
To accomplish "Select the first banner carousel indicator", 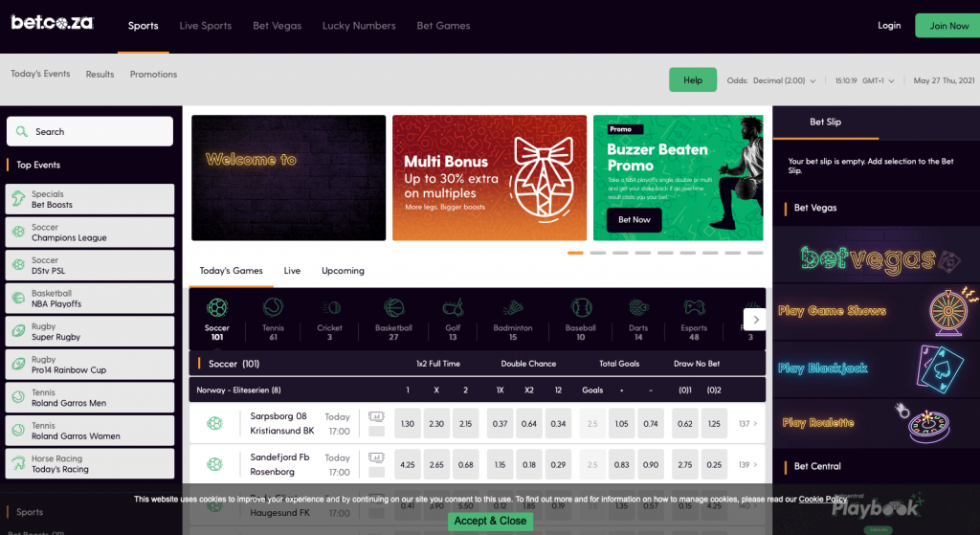I will pyautogui.click(x=575, y=253).
